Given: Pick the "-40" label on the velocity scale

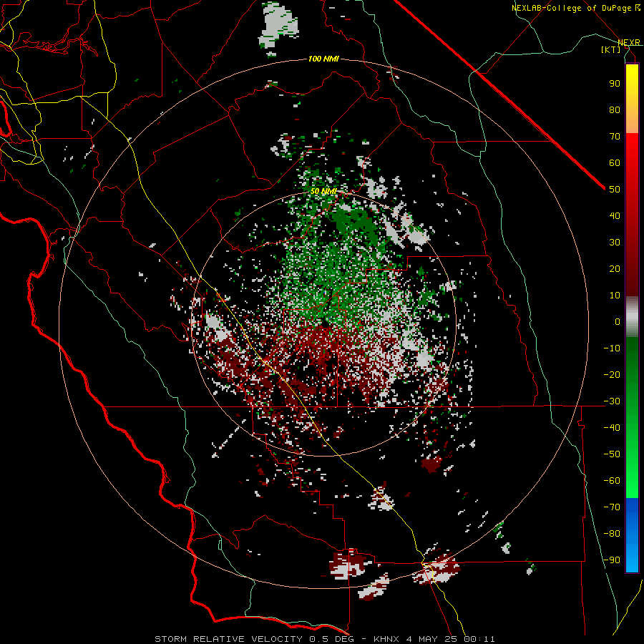Looking at the screenshot, I should click(612, 428).
